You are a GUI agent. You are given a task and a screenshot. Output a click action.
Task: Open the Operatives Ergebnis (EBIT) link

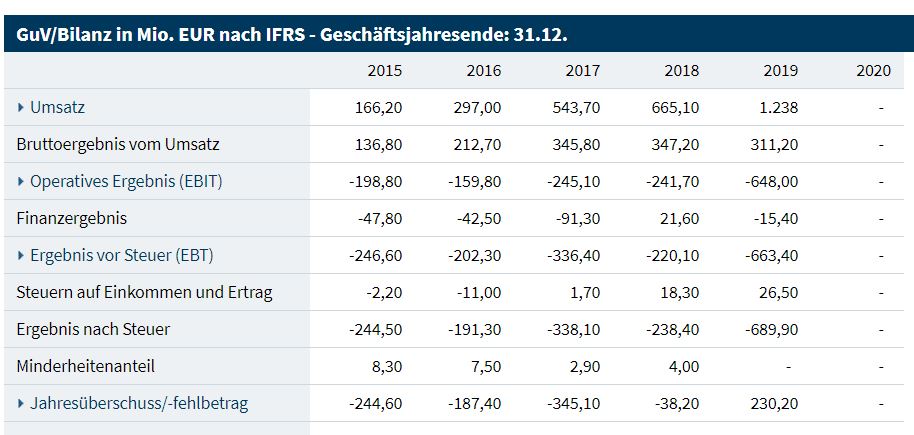[126, 181]
